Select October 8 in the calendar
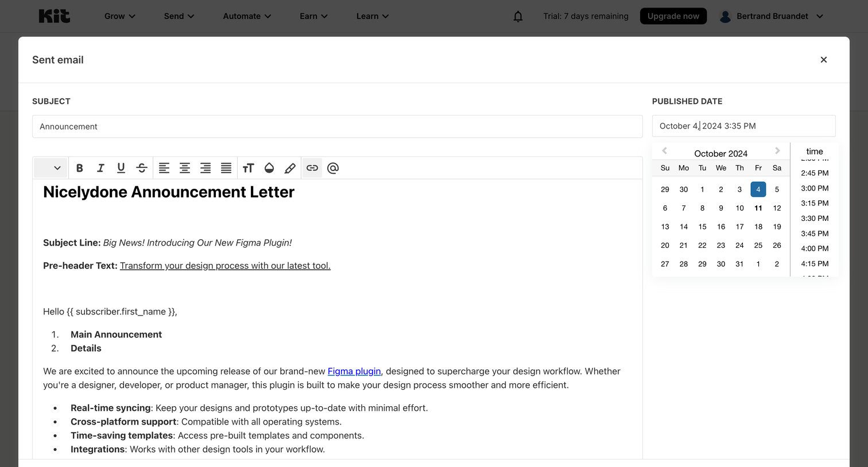Viewport: 868px width, 467px height. point(702,208)
